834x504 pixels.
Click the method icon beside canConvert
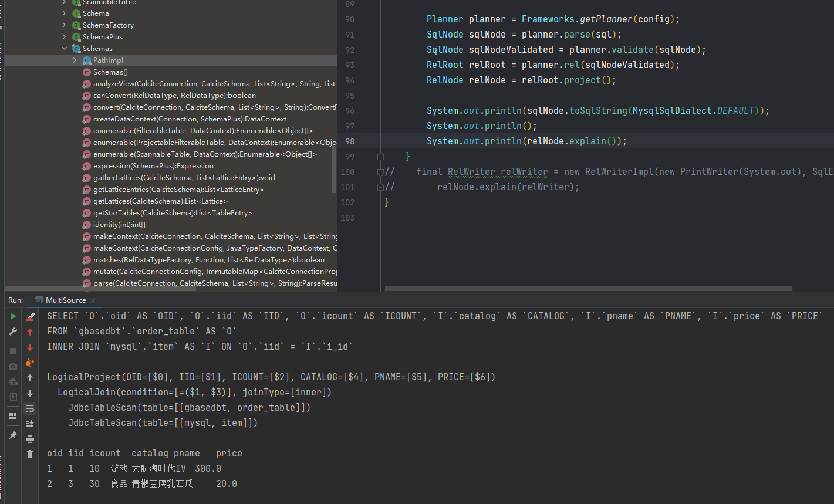point(87,96)
